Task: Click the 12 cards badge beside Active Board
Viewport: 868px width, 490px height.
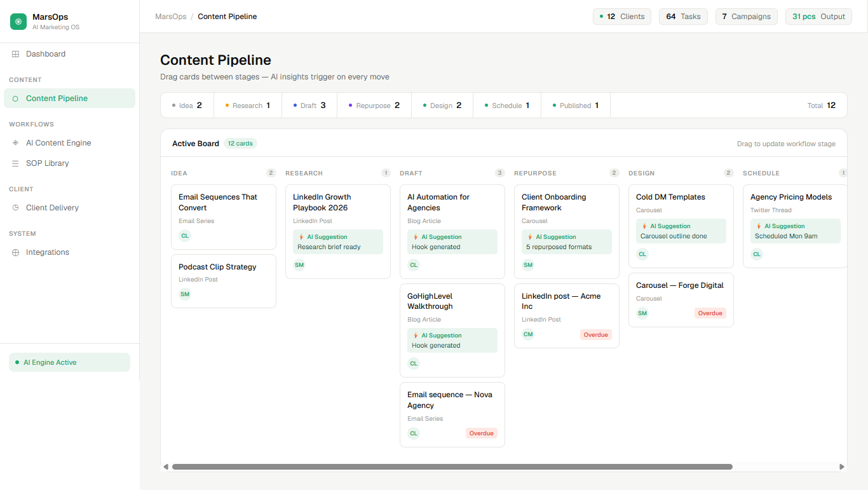Action: [x=240, y=144]
